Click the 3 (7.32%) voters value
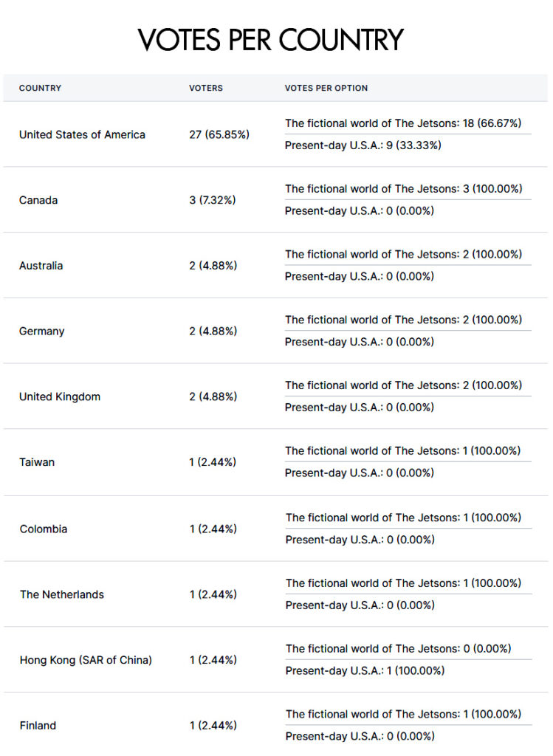Image resolution: width=553 pixels, height=756 pixels. [212, 200]
